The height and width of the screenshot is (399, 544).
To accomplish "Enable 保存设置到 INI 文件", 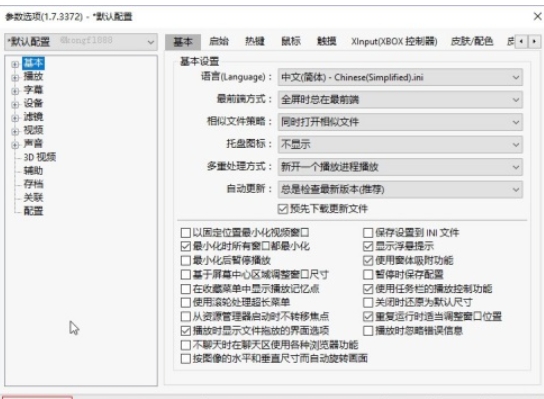I will pyautogui.click(x=368, y=232).
